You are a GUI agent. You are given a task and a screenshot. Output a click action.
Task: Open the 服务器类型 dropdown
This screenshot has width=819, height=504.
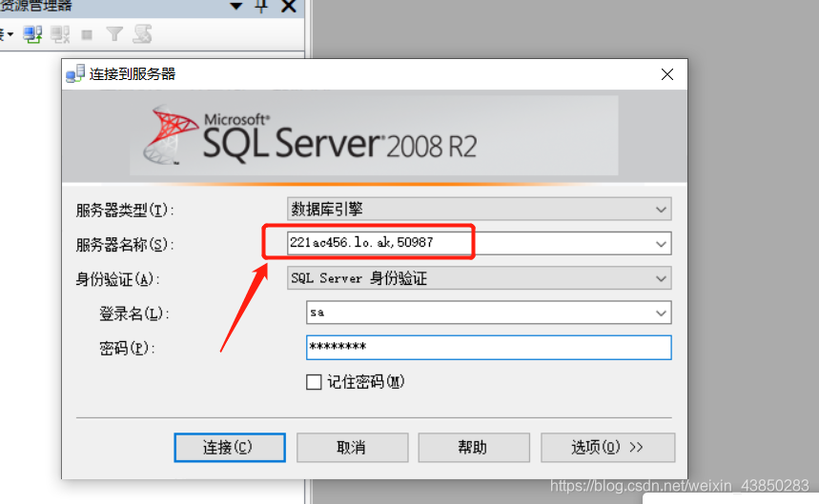coord(479,210)
